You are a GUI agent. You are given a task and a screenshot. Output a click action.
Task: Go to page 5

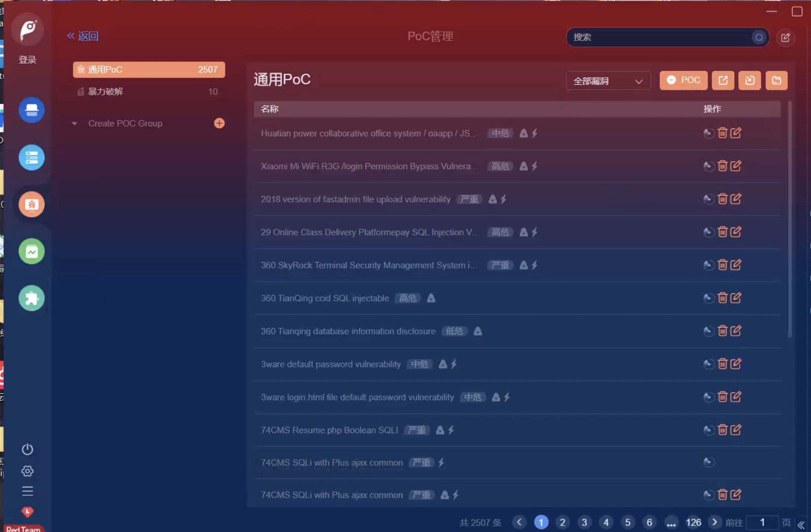pos(628,522)
